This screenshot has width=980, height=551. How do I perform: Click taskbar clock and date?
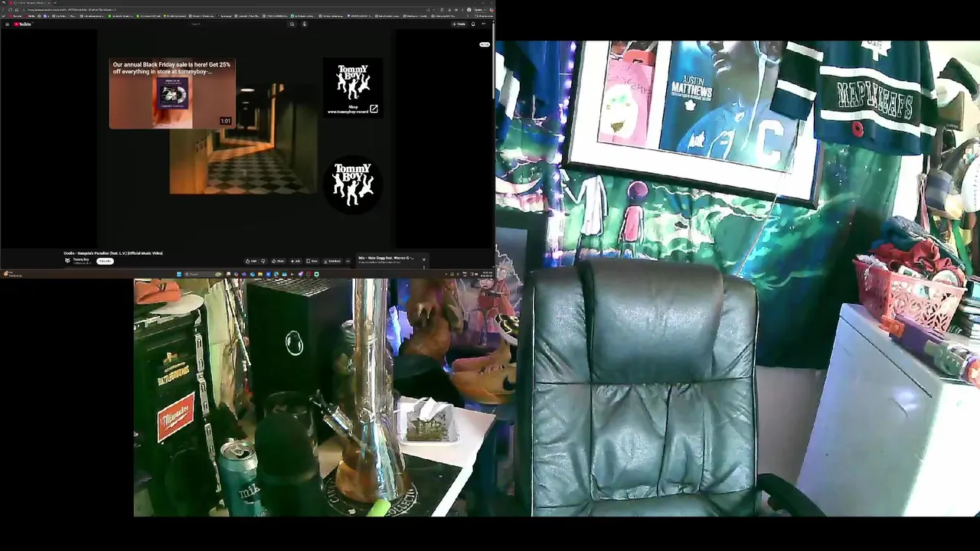[x=488, y=274]
